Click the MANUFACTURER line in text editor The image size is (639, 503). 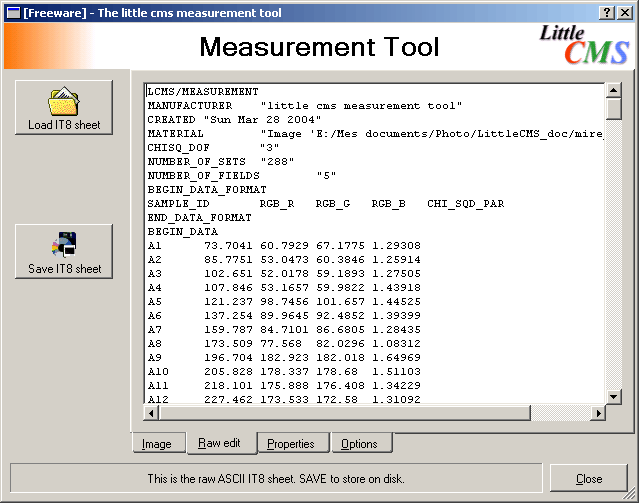point(304,106)
